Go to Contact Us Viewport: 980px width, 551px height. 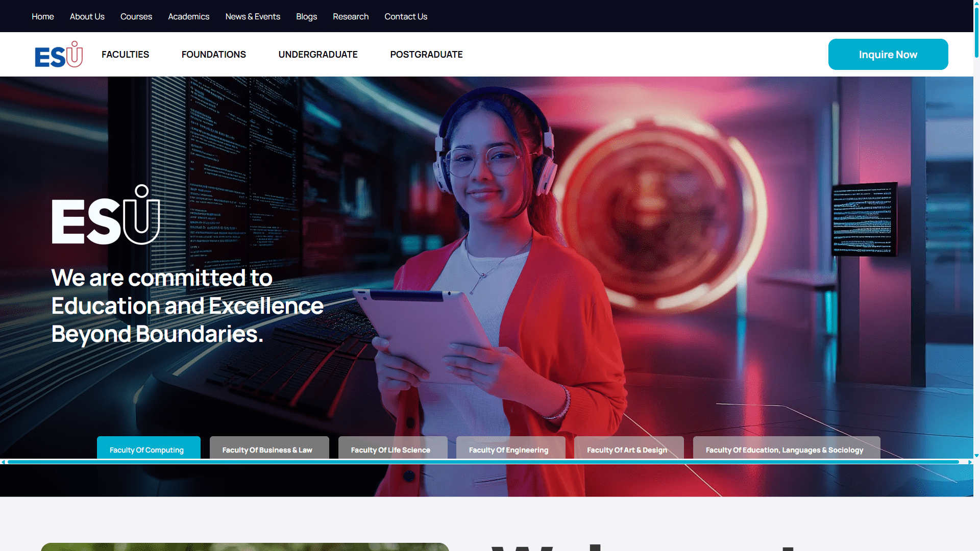coord(406,16)
